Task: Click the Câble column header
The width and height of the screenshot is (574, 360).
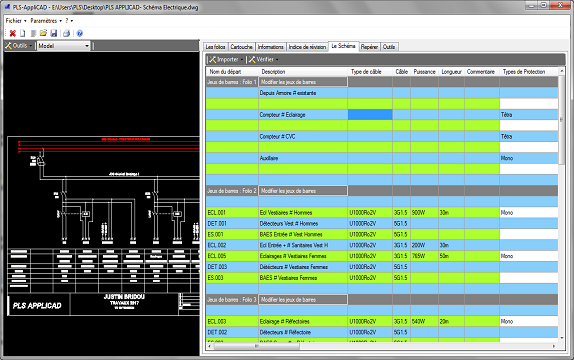Action: (x=402, y=72)
